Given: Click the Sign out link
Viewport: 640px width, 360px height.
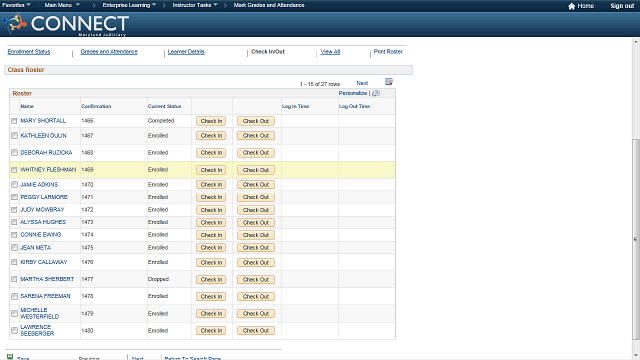Looking at the screenshot, I should click(x=622, y=6).
